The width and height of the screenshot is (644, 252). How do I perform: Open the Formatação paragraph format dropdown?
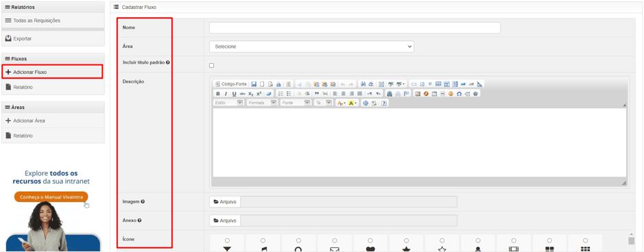(x=262, y=103)
